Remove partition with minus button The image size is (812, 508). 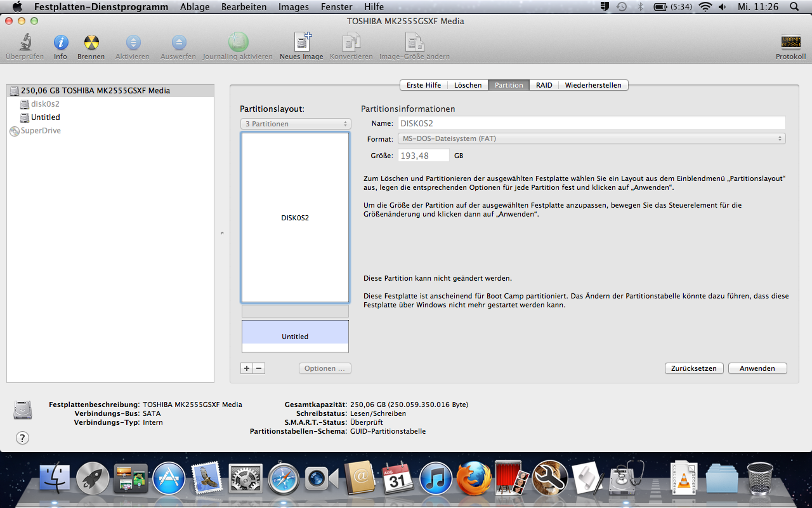coord(259,368)
